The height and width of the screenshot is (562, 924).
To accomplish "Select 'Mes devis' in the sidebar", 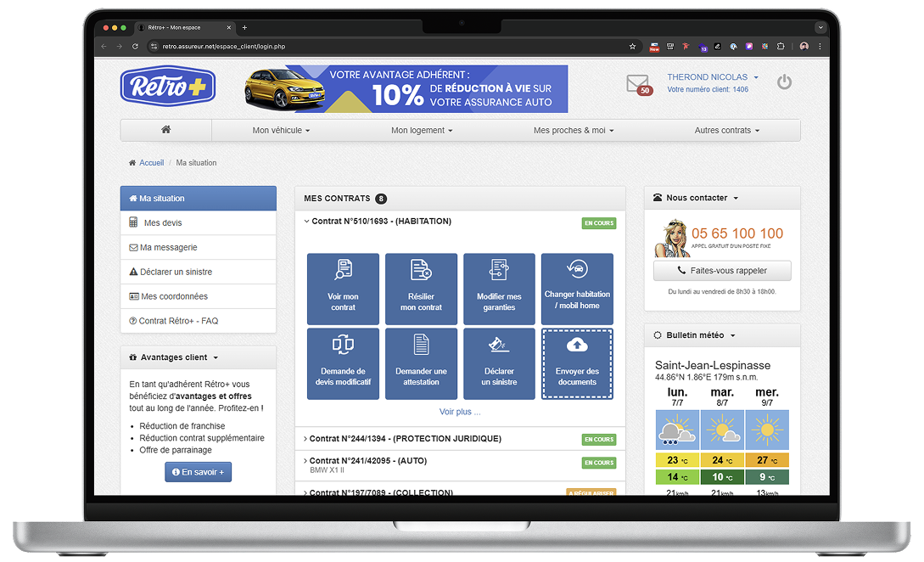I will point(162,223).
